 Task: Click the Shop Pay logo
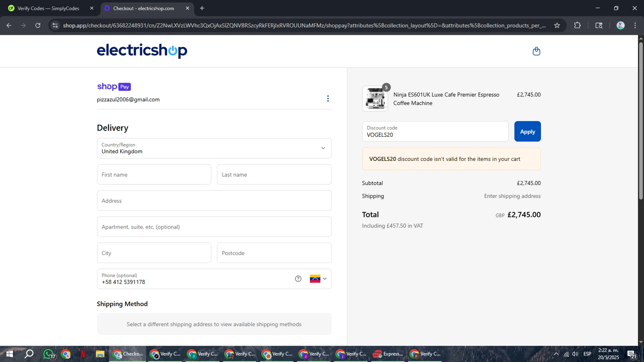114,87
